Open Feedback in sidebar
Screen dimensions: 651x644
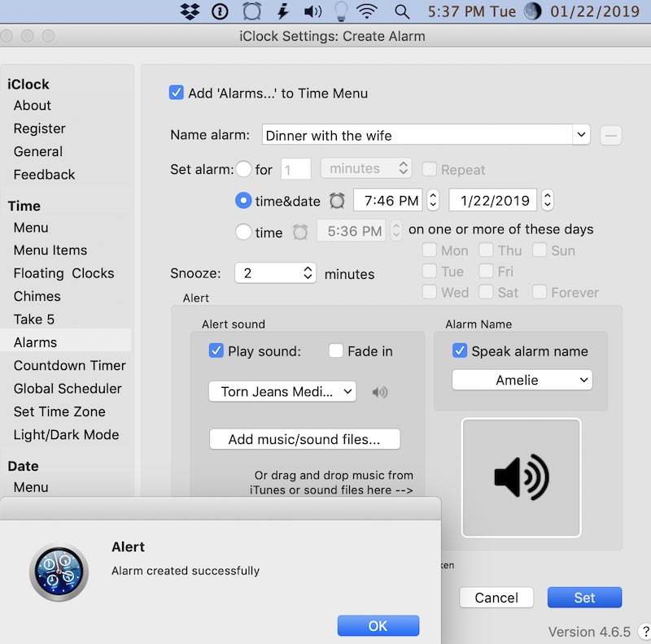point(45,174)
